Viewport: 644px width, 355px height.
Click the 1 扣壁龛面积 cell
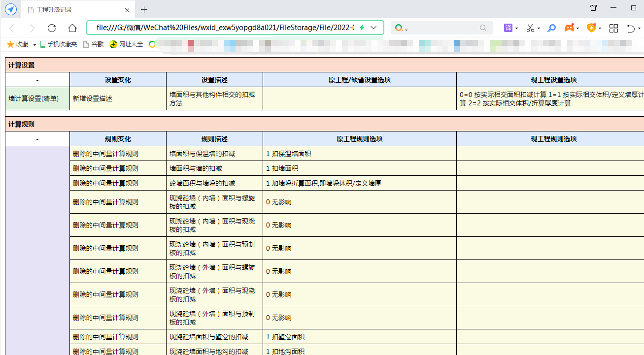pos(360,337)
